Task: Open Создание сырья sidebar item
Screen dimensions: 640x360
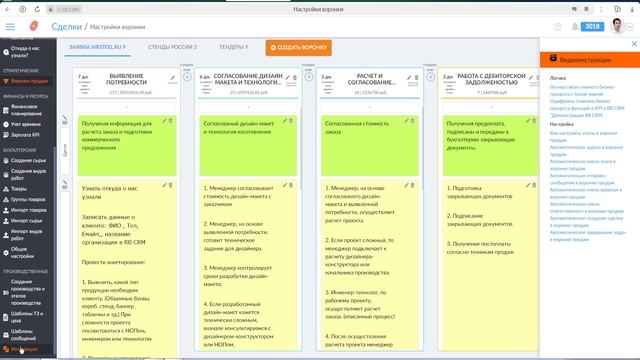Action: [25, 160]
